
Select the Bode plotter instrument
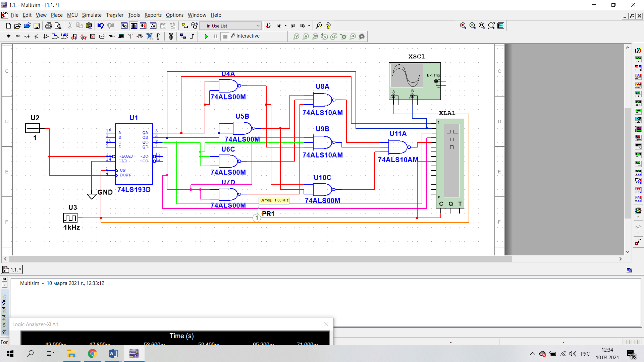pos(638,94)
